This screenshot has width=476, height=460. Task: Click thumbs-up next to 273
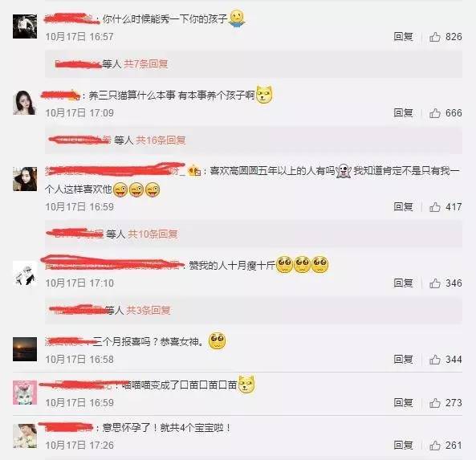click(x=435, y=403)
